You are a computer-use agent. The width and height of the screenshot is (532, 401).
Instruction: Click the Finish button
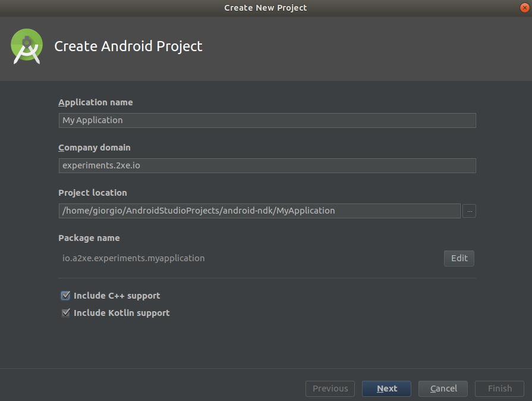[x=499, y=389]
